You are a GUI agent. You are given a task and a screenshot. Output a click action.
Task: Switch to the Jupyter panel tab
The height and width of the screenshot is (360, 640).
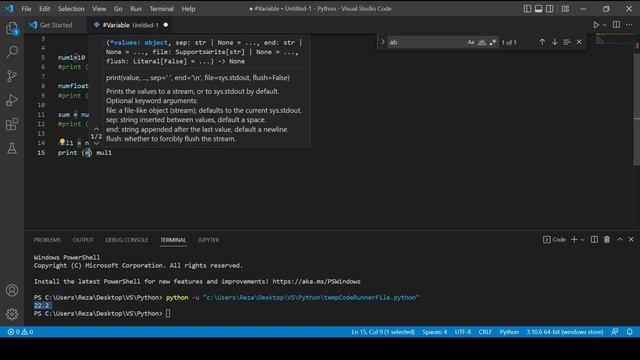tap(209, 240)
